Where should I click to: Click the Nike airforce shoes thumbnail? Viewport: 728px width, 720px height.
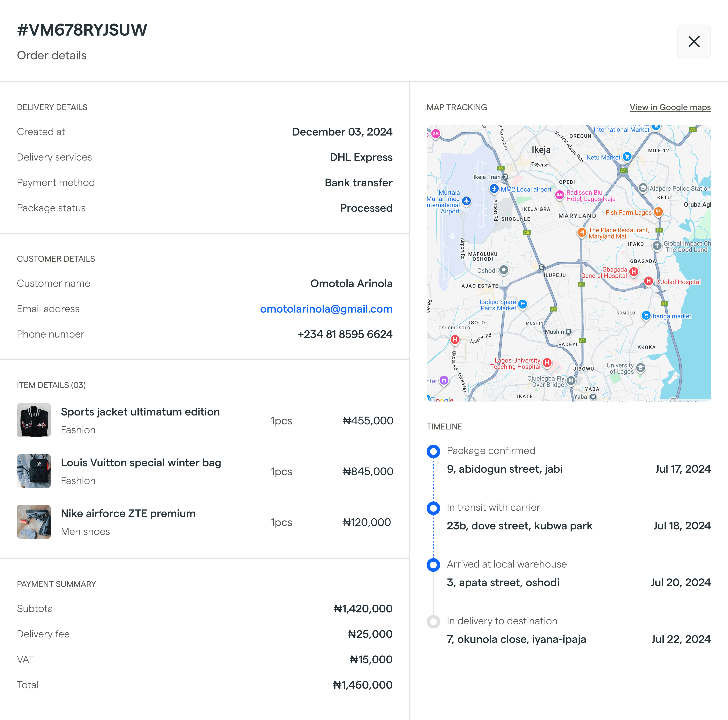[34, 522]
